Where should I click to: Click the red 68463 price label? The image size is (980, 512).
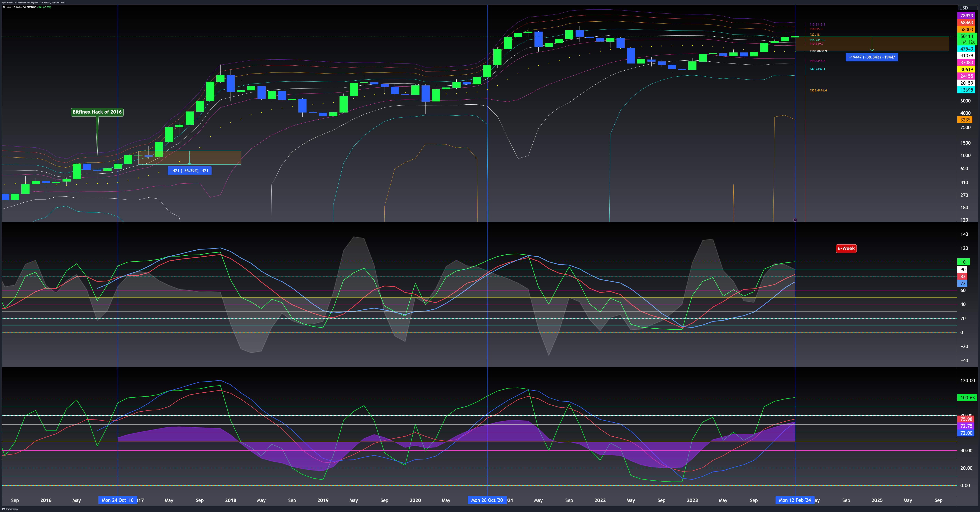(966, 23)
